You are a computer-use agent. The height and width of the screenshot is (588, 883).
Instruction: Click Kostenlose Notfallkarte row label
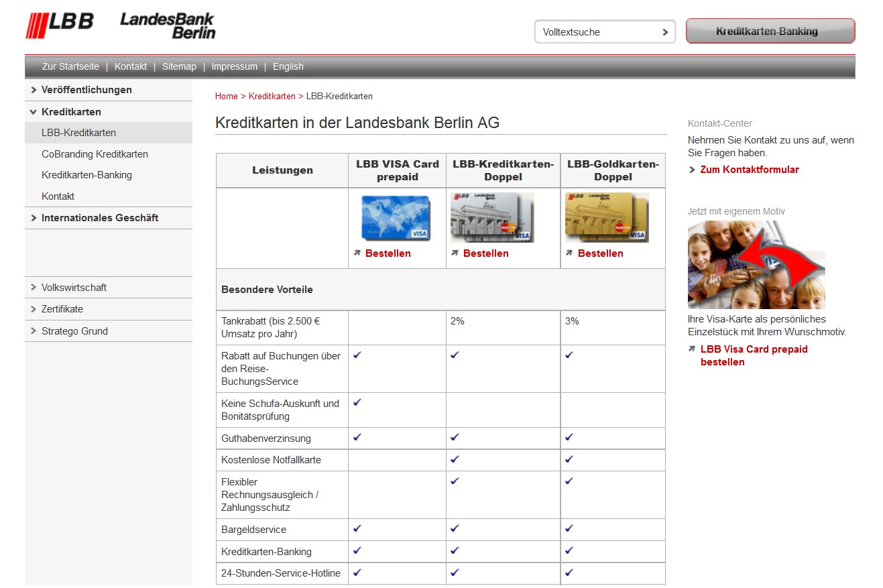(271, 460)
